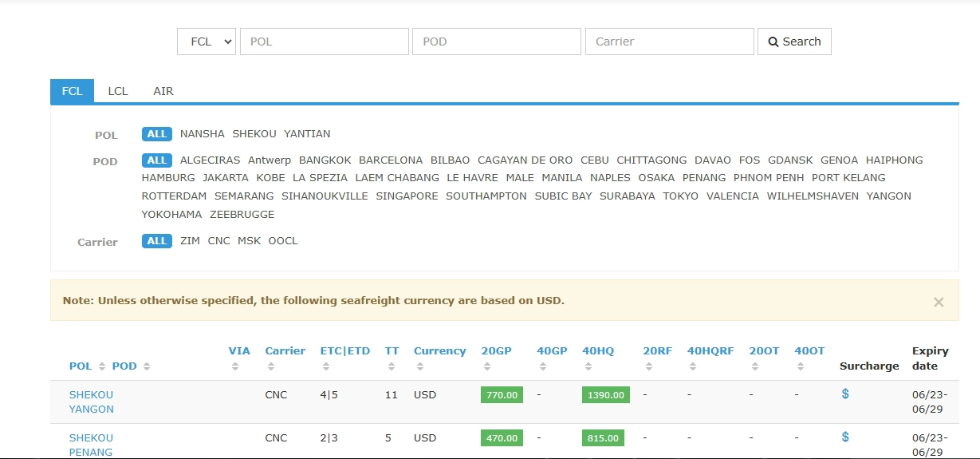Image resolution: width=980 pixels, height=459 pixels.
Task: Filter POD by ROTTERDAM
Action: click(x=174, y=196)
